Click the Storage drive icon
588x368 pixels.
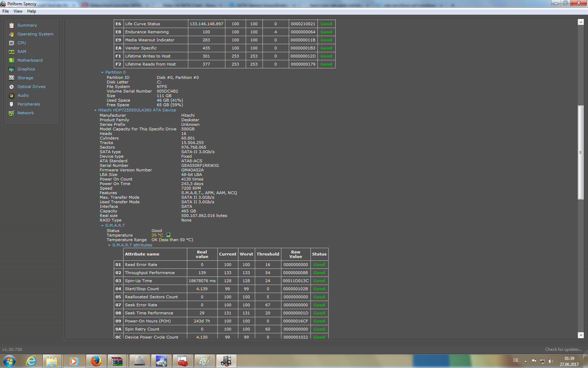pyautogui.click(x=12, y=78)
